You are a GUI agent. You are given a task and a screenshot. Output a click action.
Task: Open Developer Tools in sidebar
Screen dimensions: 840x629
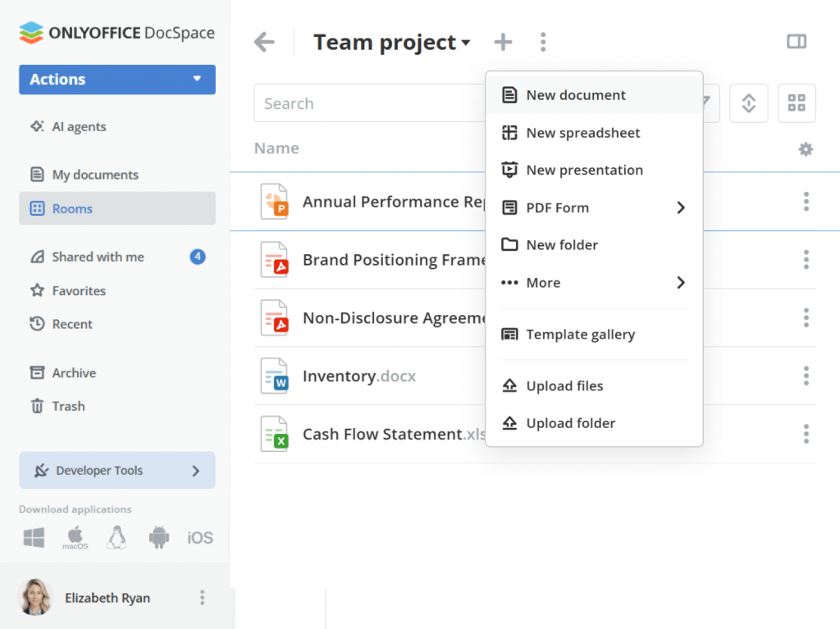click(116, 471)
